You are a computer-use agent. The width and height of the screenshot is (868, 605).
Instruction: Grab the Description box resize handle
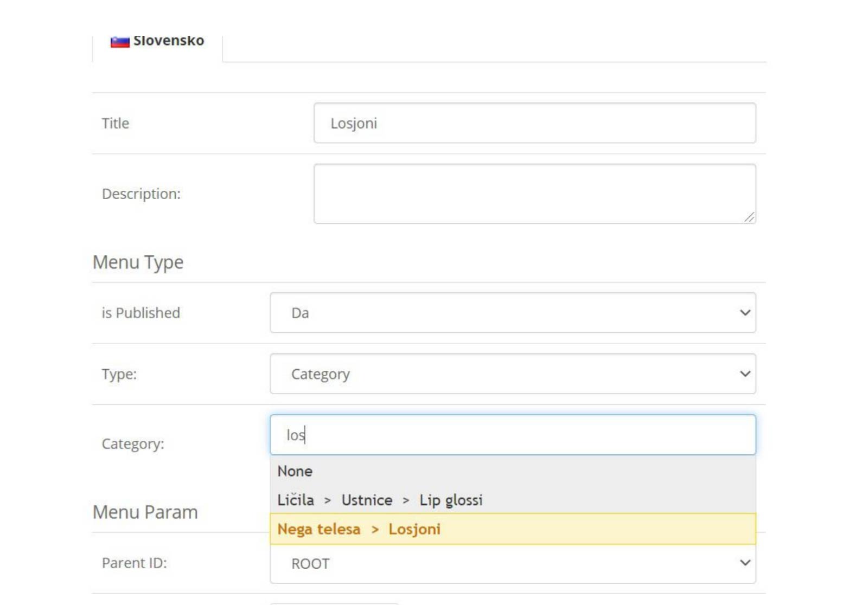(x=749, y=217)
